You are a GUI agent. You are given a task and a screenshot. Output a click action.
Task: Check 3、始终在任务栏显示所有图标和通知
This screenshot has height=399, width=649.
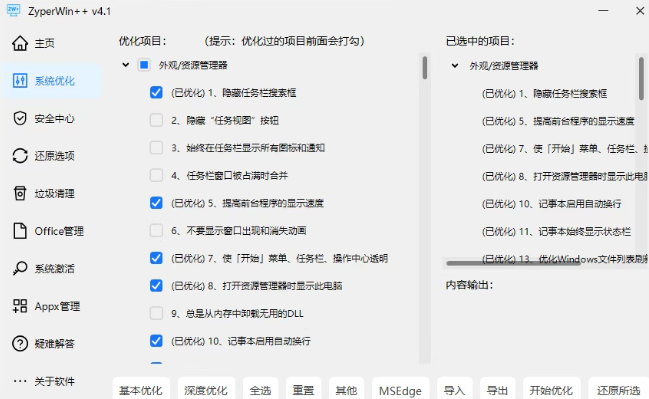(156, 148)
